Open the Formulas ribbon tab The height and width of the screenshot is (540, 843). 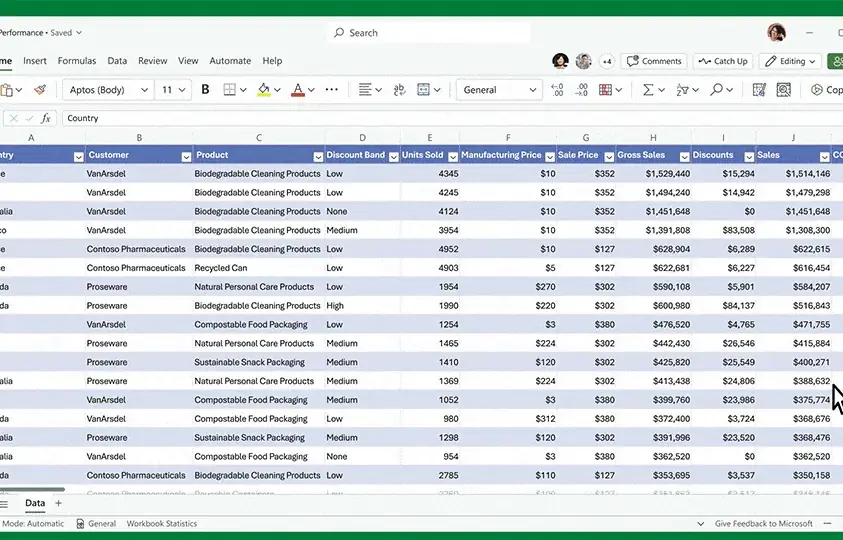(x=77, y=61)
